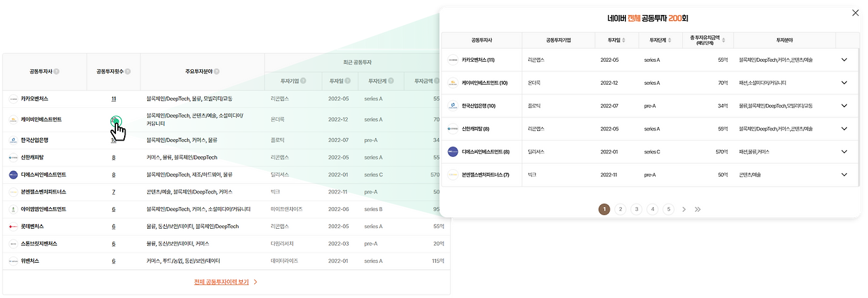Click 신한캐피탈 (8) logo in the popup
This screenshot has height=298, width=868.
click(453, 129)
